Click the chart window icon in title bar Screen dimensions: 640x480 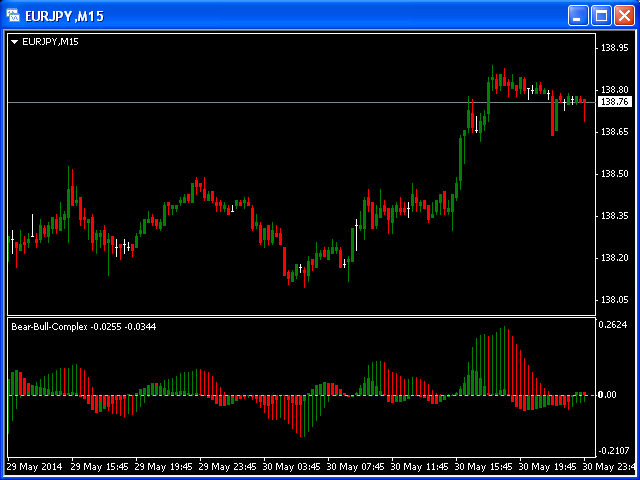click(13, 16)
